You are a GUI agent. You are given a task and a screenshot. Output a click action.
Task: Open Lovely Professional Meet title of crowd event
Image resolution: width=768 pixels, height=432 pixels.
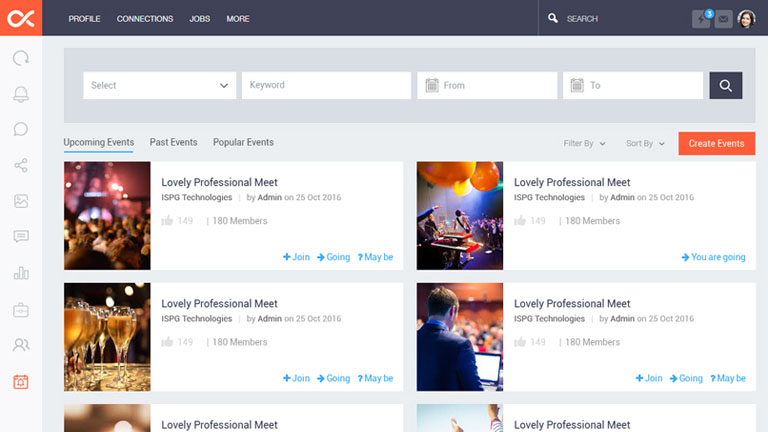tap(219, 182)
